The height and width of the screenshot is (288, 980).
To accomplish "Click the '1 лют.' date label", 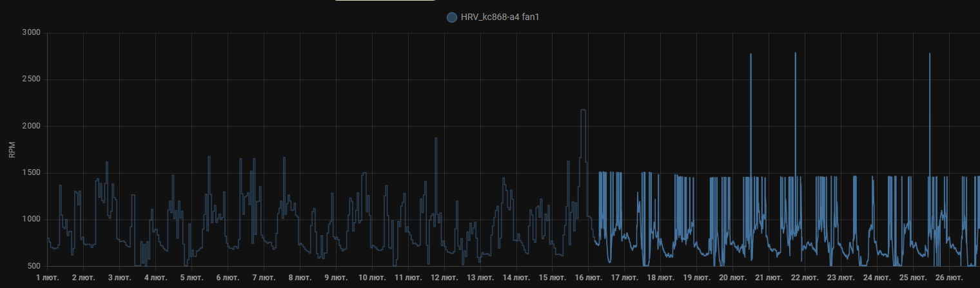I will click(x=48, y=278).
